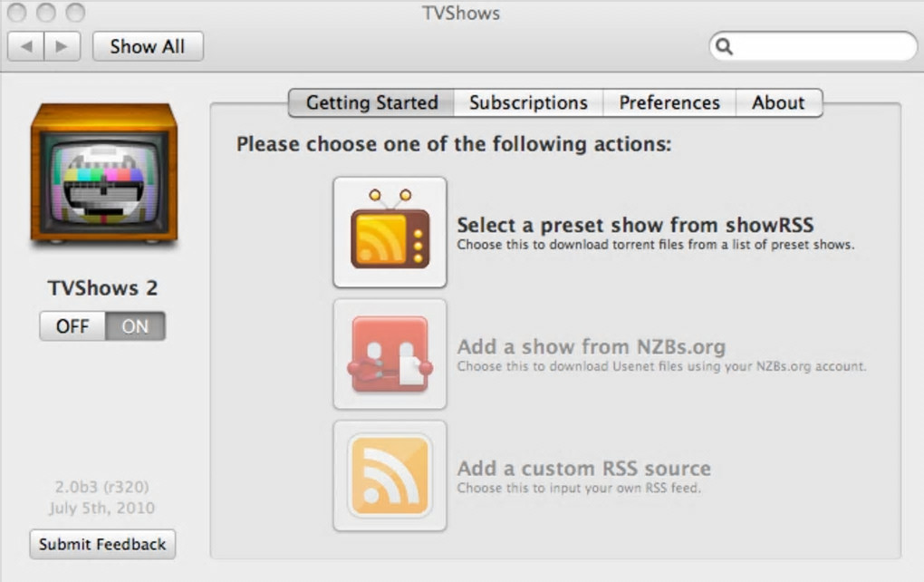Go forward with the right arrow

[62, 46]
